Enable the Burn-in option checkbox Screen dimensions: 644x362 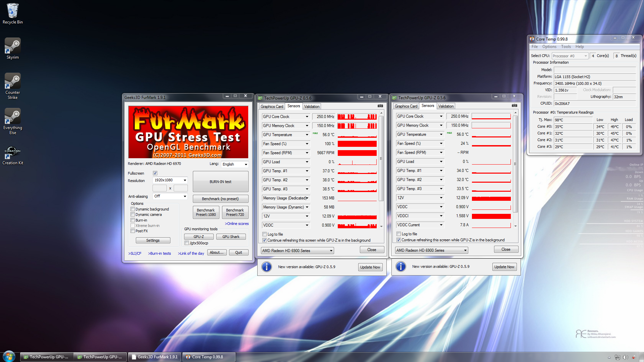click(132, 220)
